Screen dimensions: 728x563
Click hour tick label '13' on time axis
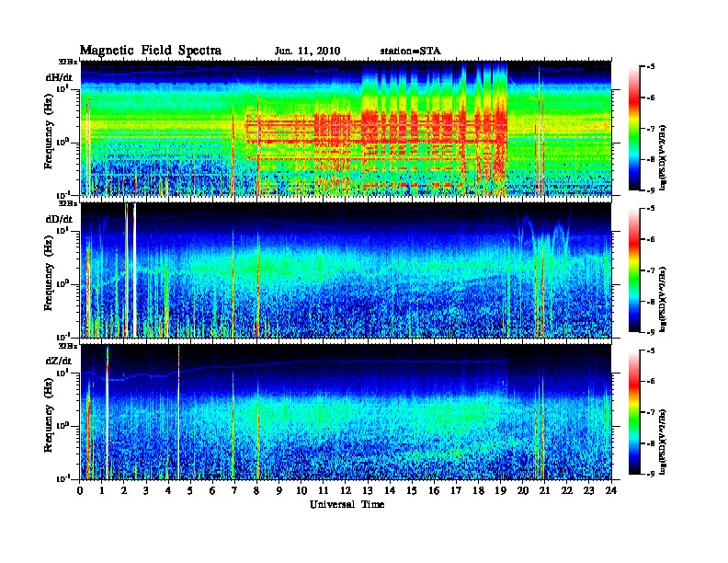[x=368, y=490]
